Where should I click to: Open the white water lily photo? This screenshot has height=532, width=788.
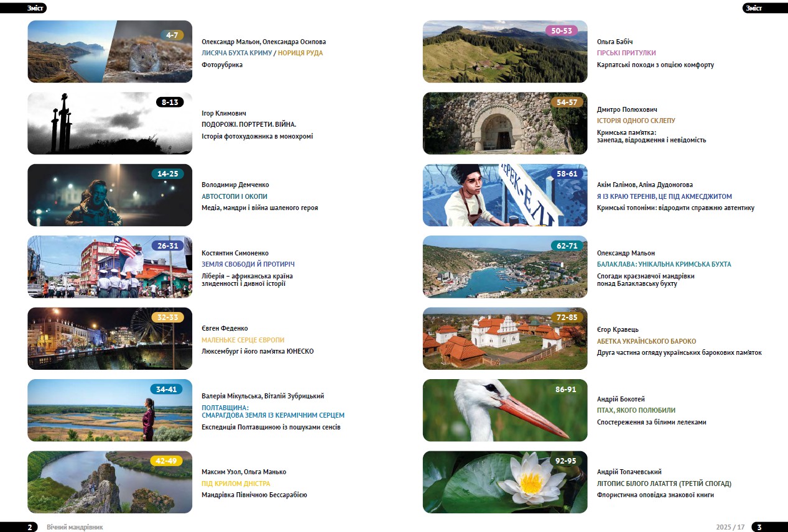504,482
